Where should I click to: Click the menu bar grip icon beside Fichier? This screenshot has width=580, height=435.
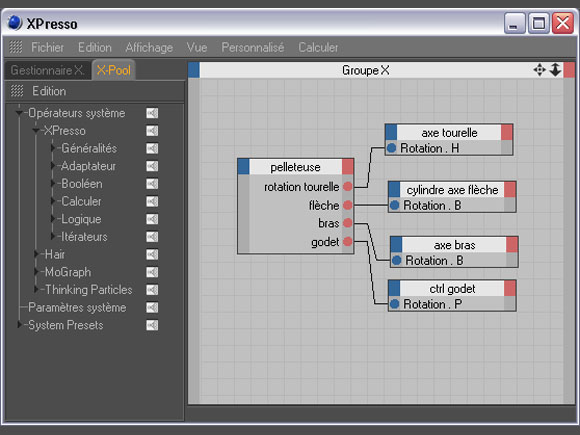point(16,47)
